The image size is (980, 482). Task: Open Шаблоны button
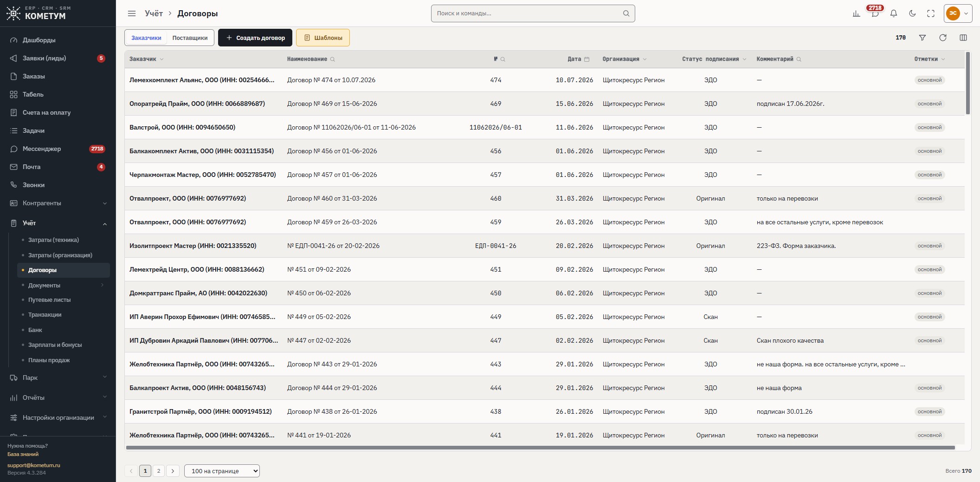click(323, 38)
